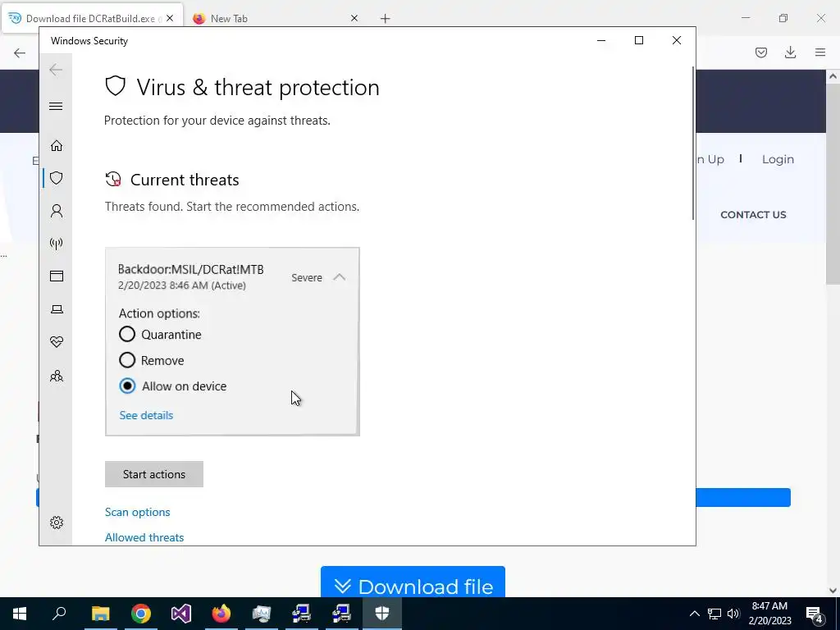Open Windows Security settings gear

coord(57,523)
